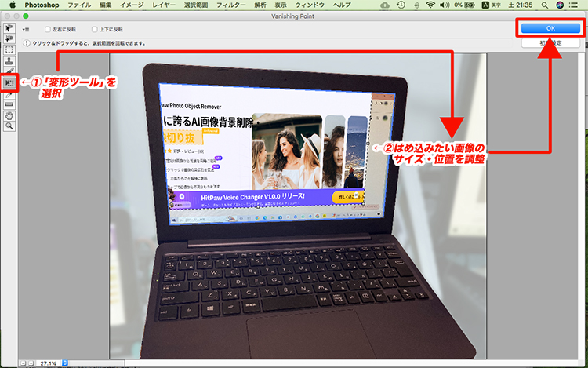Image resolution: width=588 pixels, height=368 pixels.
Task: Select the Eyedropper tool
Action: click(x=9, y=95)
